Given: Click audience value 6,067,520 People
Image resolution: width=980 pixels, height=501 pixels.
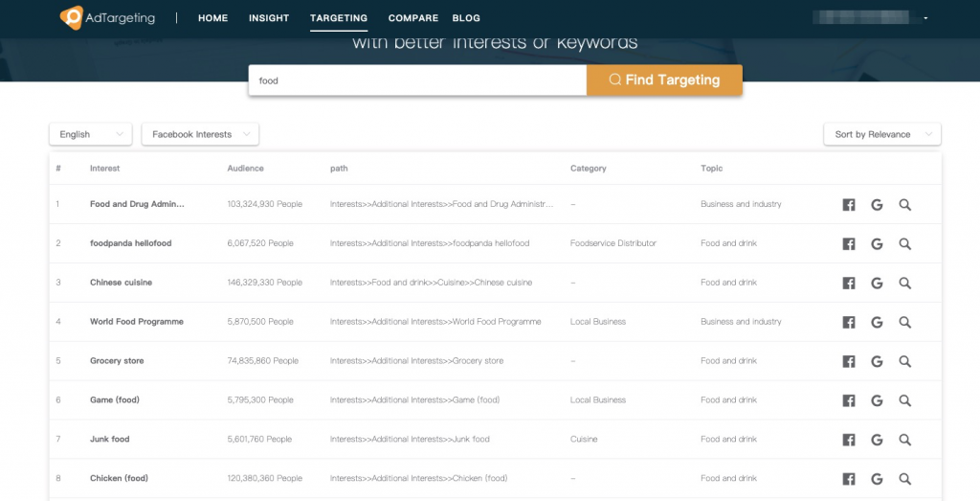Looking at the screenshot, I should [x=260, y=242].
